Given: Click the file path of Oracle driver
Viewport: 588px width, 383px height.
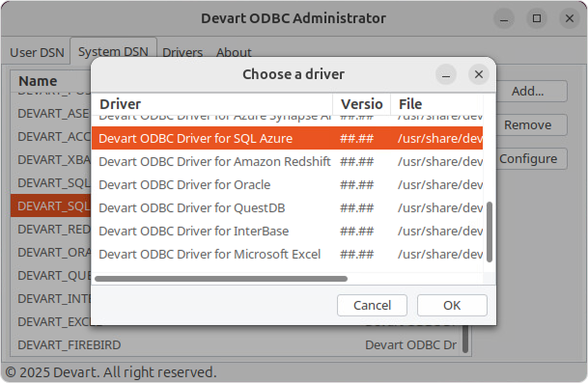Looking at the screenshot, I should (x=440, y=185).
